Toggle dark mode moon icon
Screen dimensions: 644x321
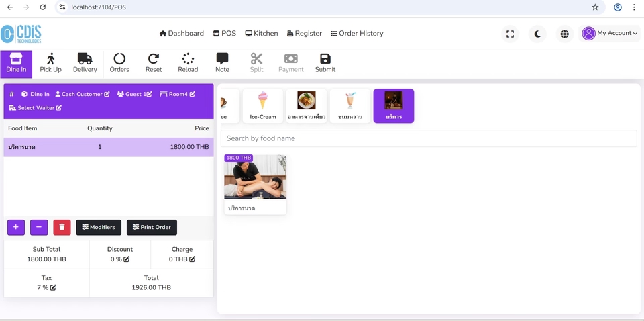pos(537,34)
